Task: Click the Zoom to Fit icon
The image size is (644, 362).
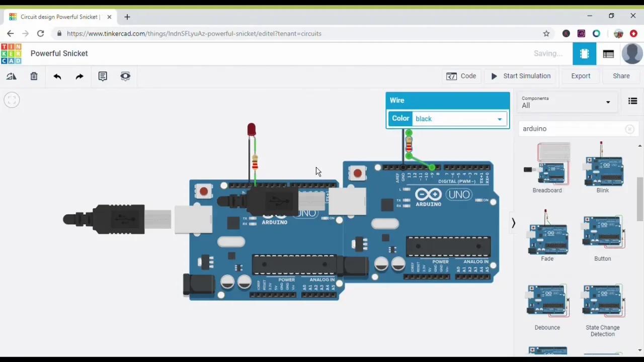Action: (12, 100)
